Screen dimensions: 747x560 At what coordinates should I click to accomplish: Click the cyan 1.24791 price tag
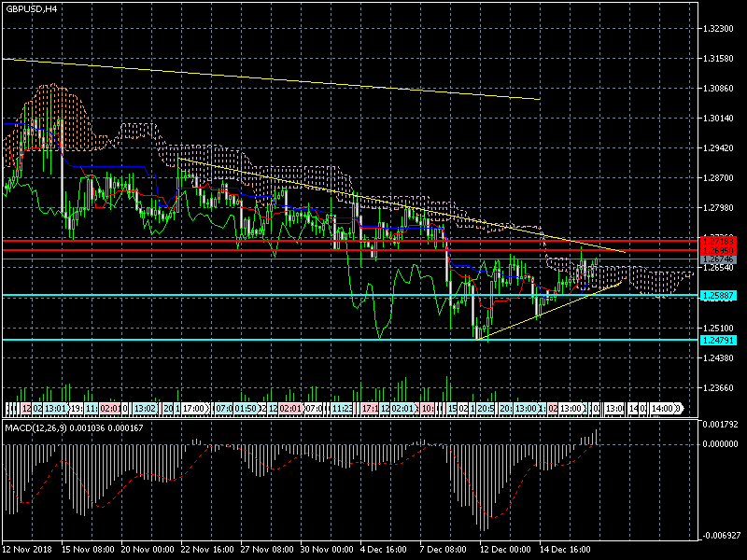[x=719, y=340]
